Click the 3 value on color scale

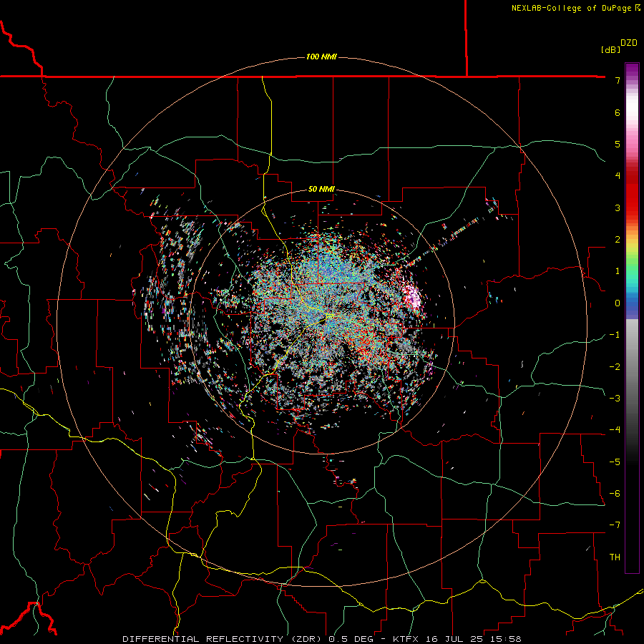coord(618,208)
